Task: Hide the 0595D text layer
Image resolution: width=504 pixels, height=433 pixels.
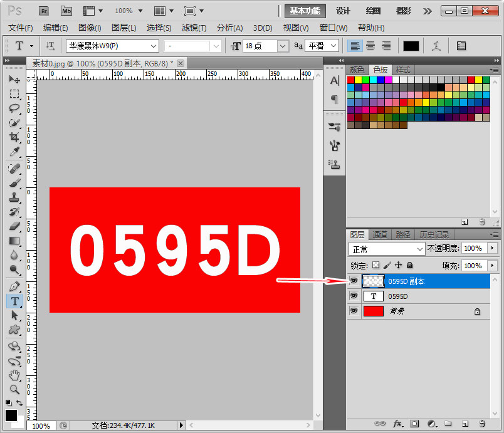Action: 354,296
